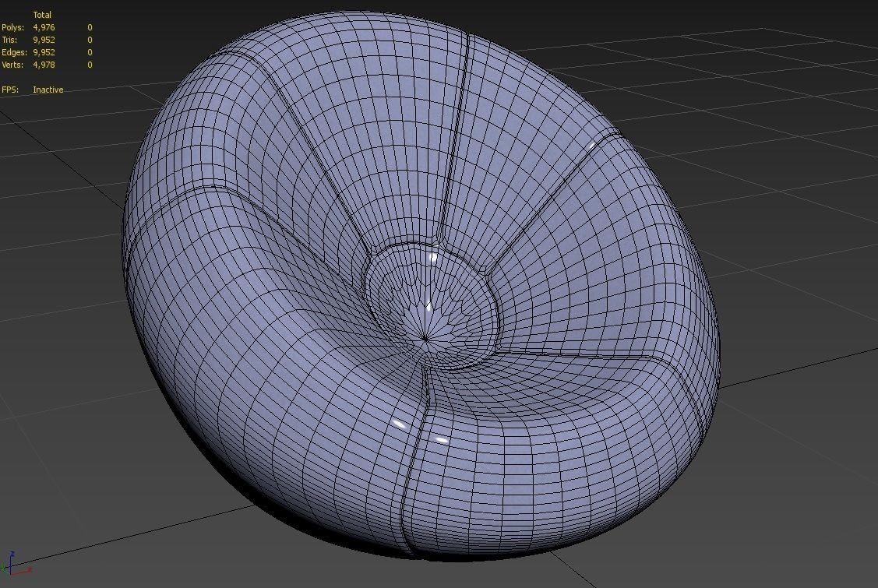Click the center pole vertex of the mesh

[425, 339]
